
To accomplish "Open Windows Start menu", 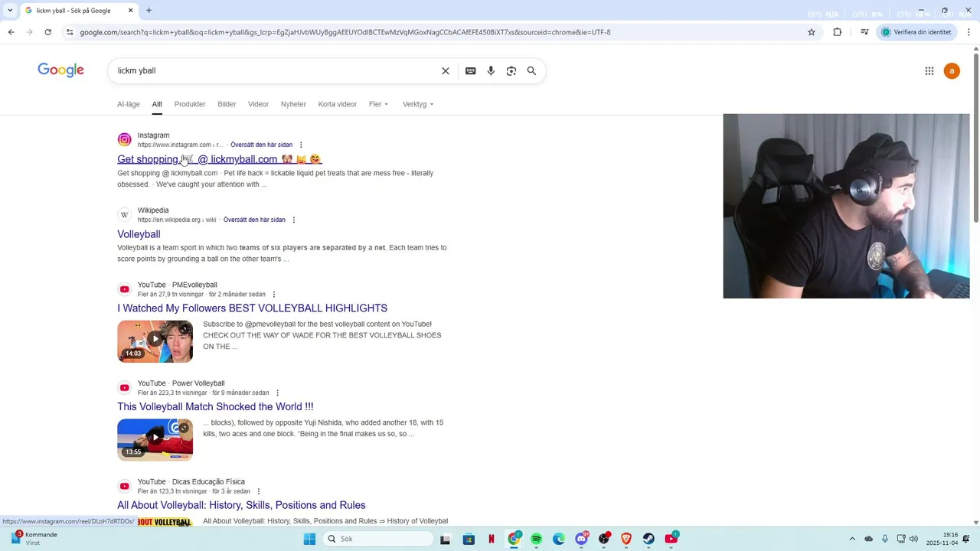I will (x=309, y=539).
